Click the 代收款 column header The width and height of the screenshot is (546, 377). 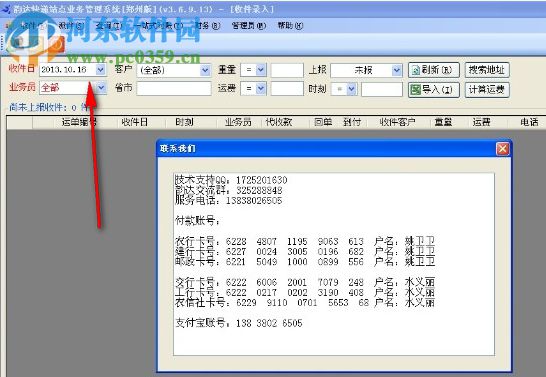[x=279, y=122]
